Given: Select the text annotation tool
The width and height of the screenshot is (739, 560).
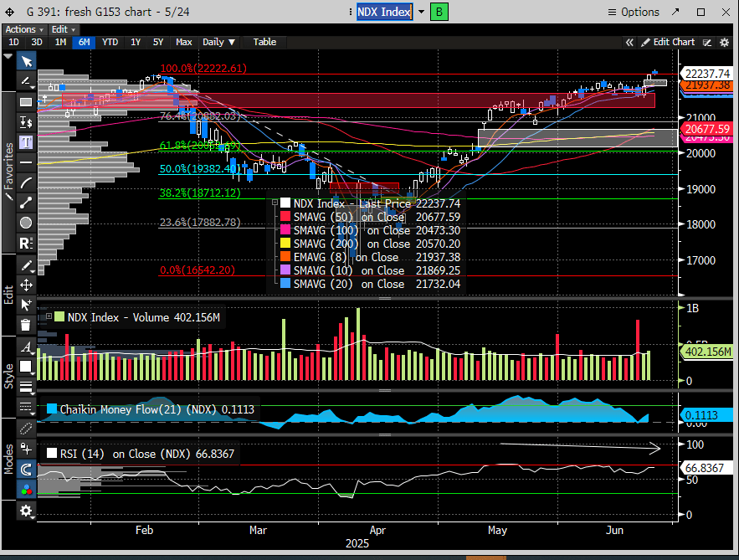Looking at the screenshot, I should point(26,142).
